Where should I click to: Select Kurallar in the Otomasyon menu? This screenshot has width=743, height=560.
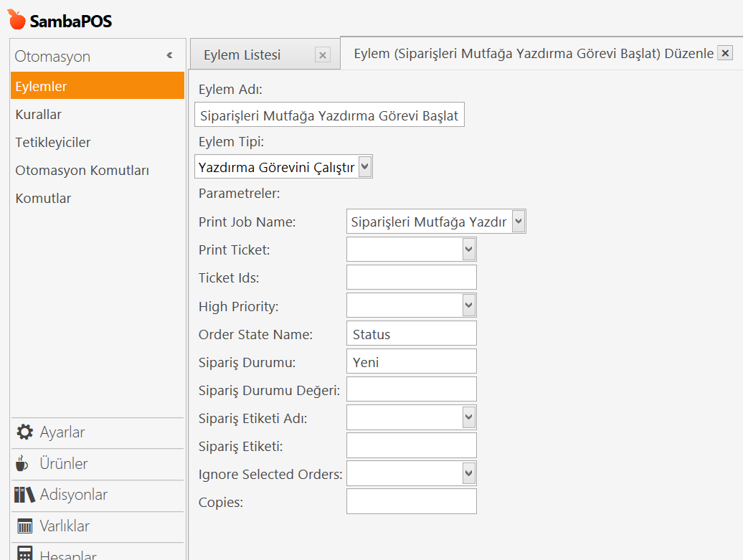(x=39, y=115)
